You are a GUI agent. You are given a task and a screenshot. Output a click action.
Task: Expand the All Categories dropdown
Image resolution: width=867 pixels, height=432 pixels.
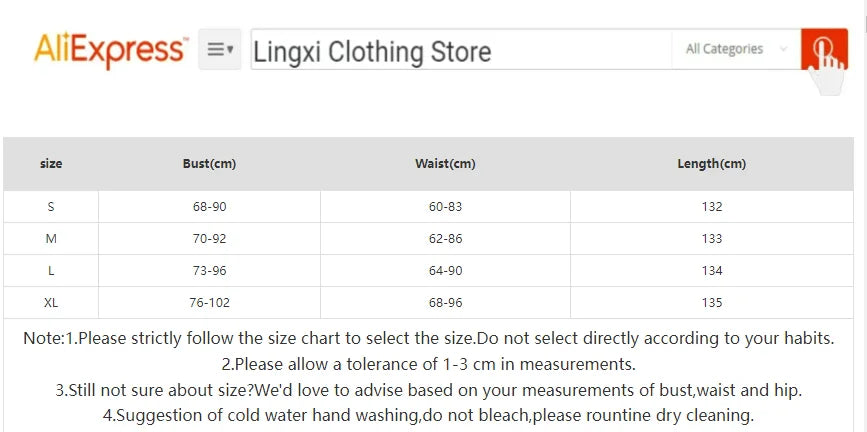[x=735, y=49]
